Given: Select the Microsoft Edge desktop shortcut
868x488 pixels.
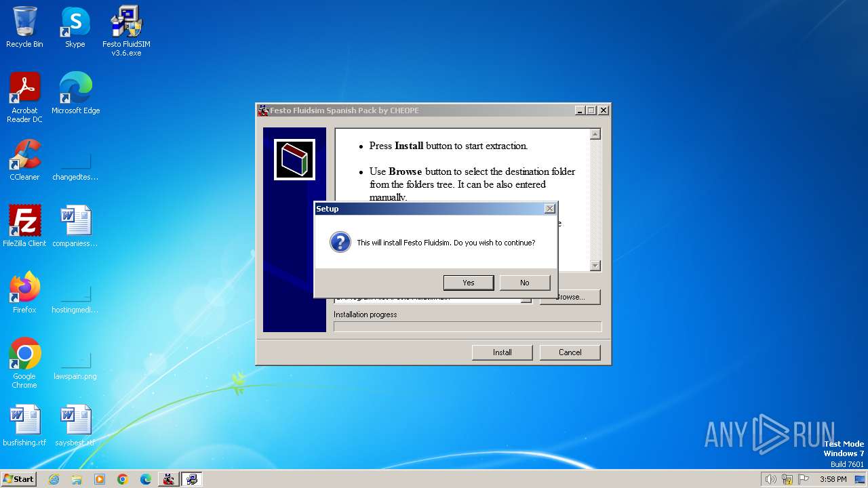Looking at the screenshot, I should (75, 93).
